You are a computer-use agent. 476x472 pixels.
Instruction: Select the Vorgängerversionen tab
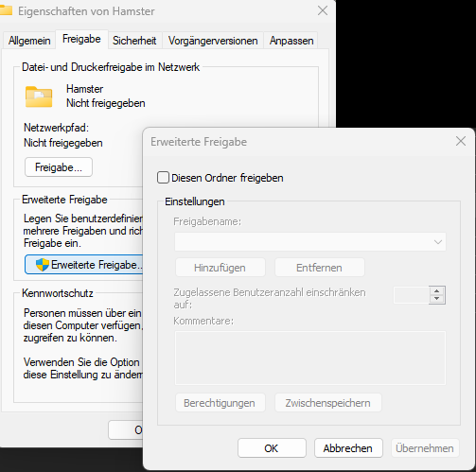click(x=213, y=41)
